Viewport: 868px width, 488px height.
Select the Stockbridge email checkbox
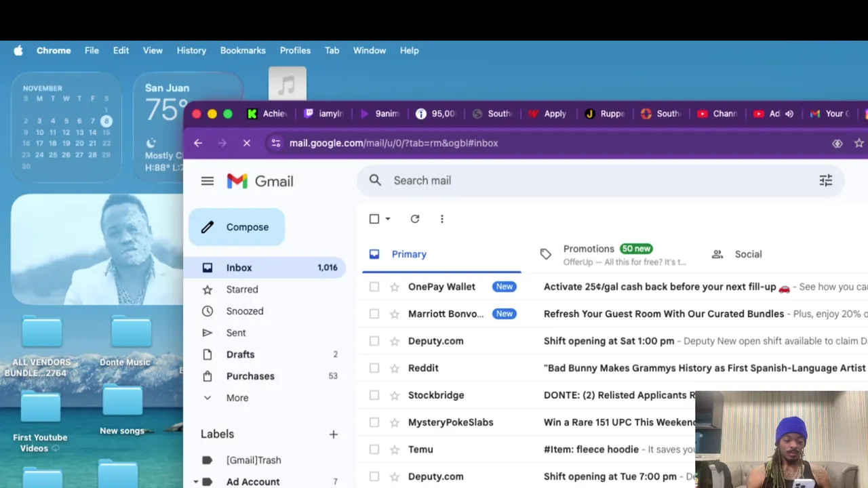click(374, 395)
